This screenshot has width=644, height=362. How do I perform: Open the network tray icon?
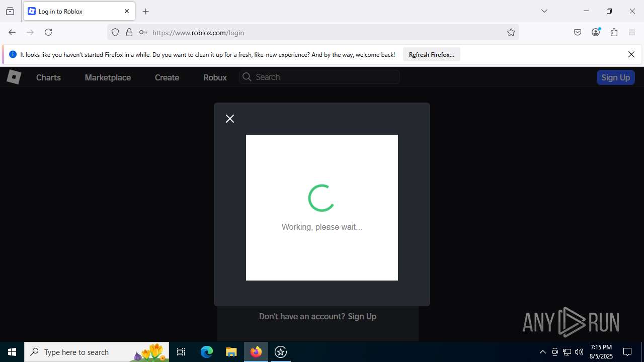coord(567,352)
